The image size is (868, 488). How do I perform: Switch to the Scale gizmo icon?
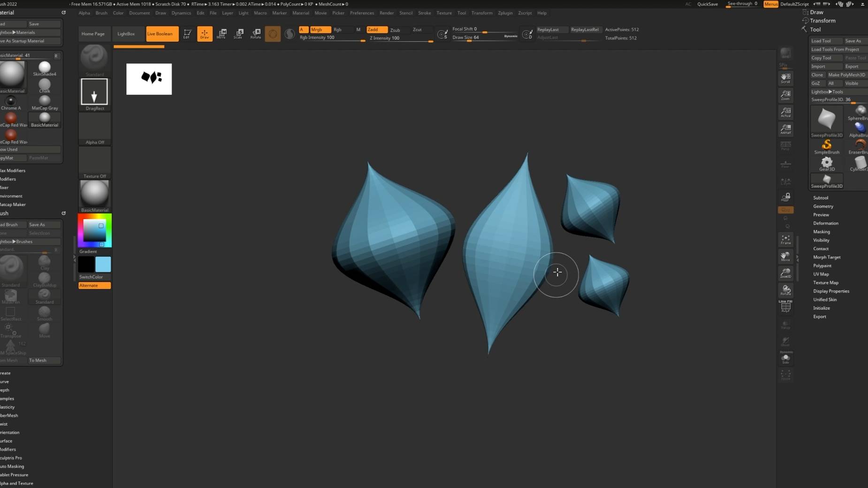[239, 33]
